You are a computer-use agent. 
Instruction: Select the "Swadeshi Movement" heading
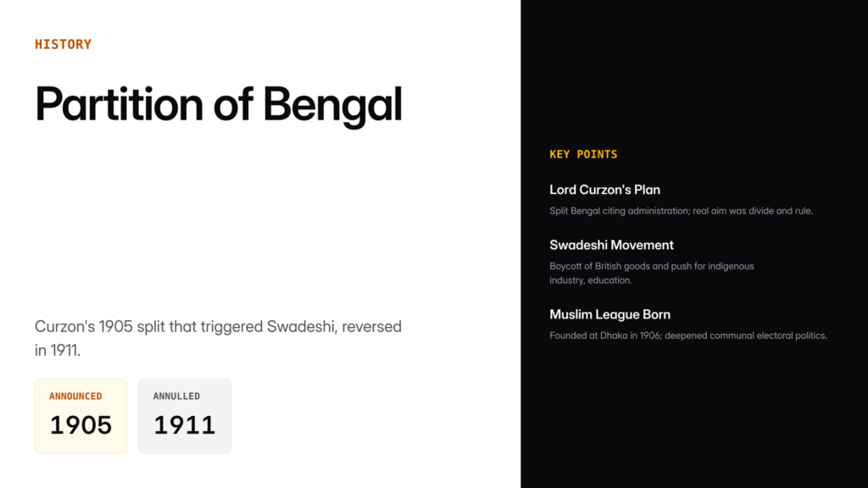tap(611, 245)
